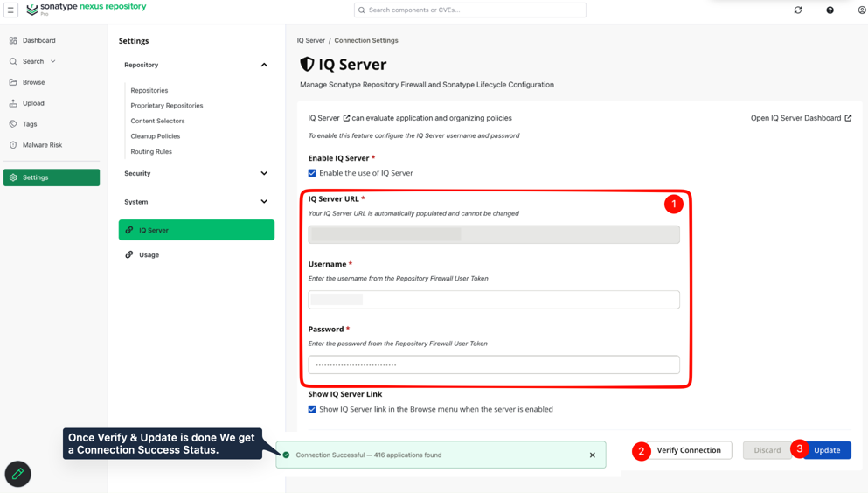Open Repositories settings item
868x493 pixels.
(x=149, y=90)
